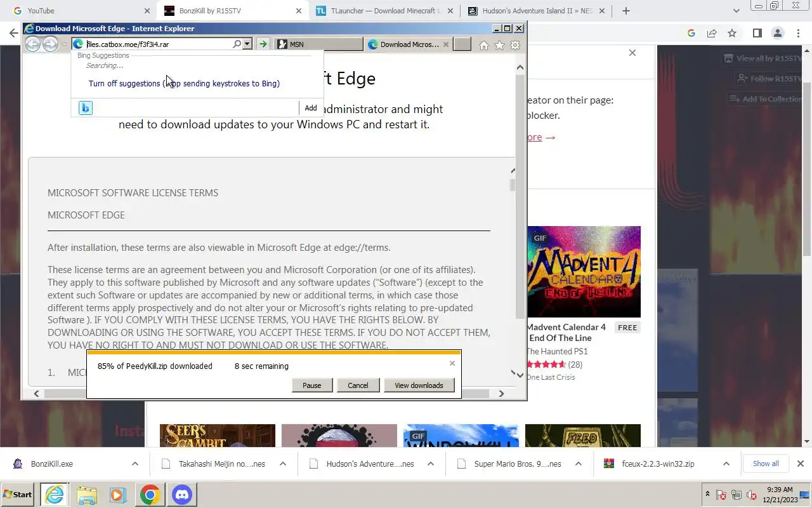Close the Download Microsoft Edge IE tab
The height and width of the screenshot is (508, 812).
446,44
